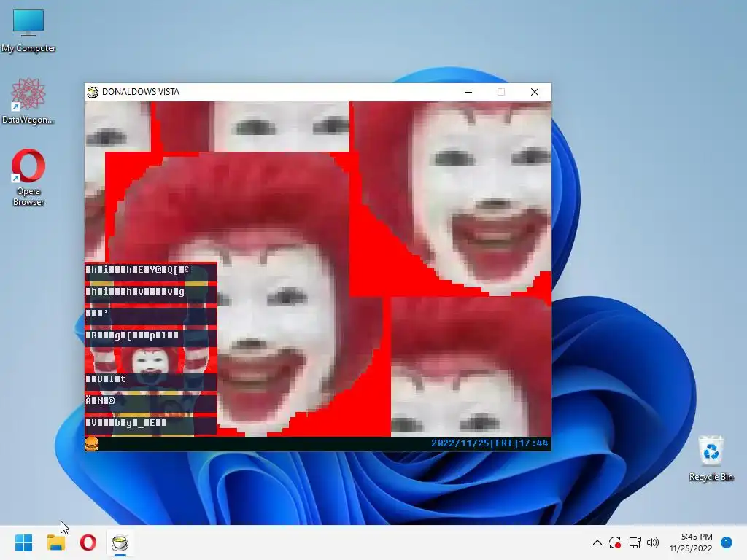Image resolution: width=747 pixels, height=560 pixels.
Task: Open the 5:45 PM clock and date
Action: click(x=692, y=542)
